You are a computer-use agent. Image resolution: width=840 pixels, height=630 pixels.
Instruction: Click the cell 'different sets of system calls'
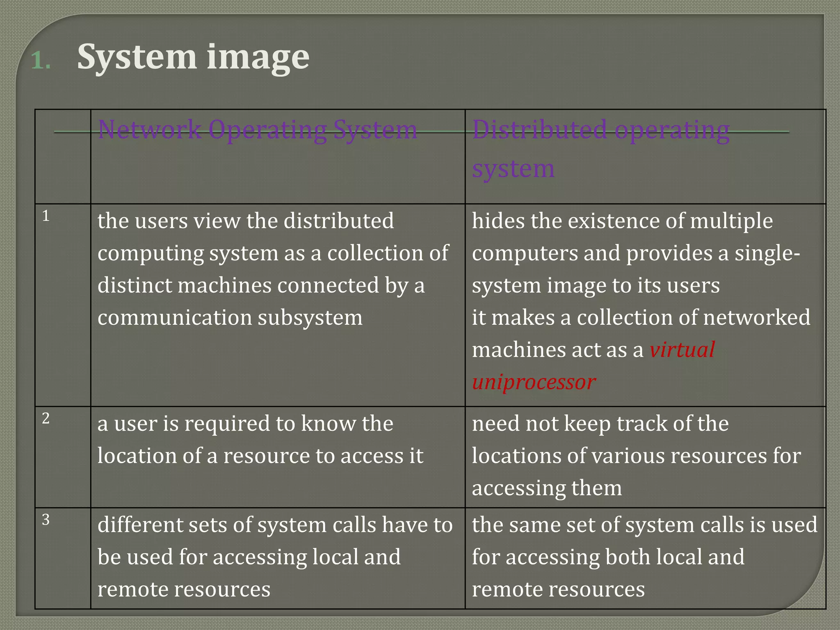coord(278,558)
